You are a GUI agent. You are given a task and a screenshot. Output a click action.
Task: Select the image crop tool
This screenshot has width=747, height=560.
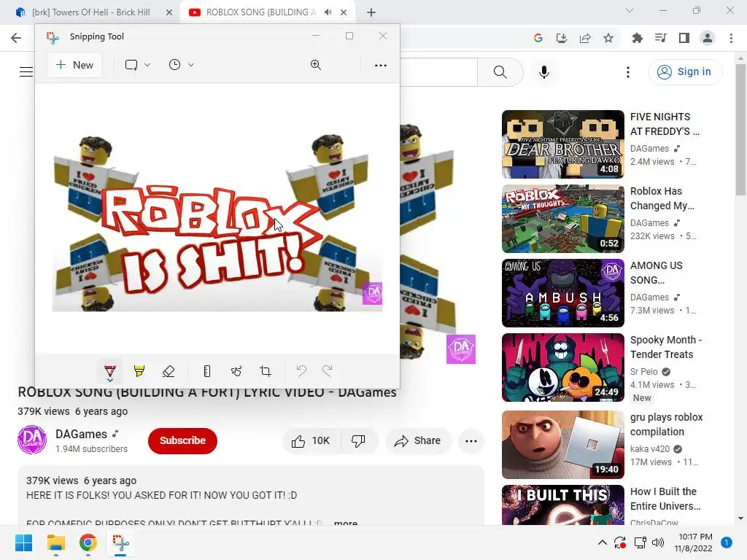[266, 371]
